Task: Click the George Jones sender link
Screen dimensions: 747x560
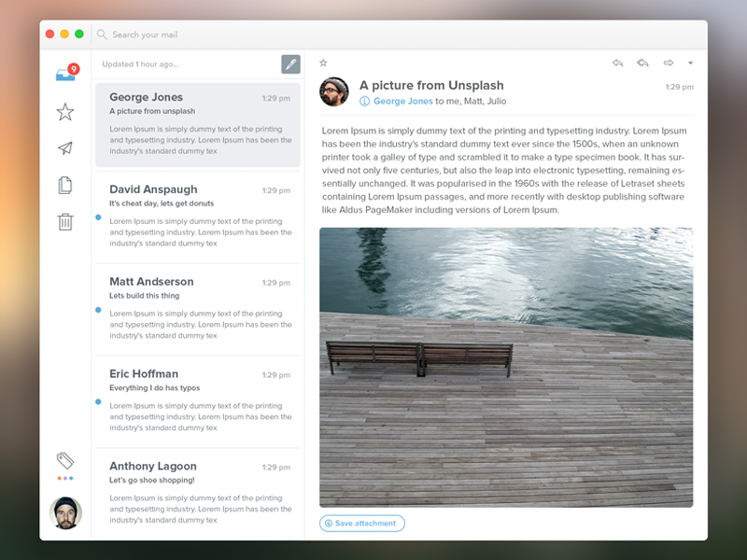Action: (x=402, y=101)
